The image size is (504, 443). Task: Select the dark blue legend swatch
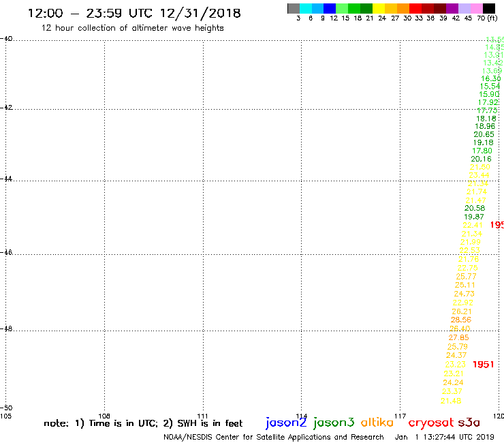pos(330,8)
